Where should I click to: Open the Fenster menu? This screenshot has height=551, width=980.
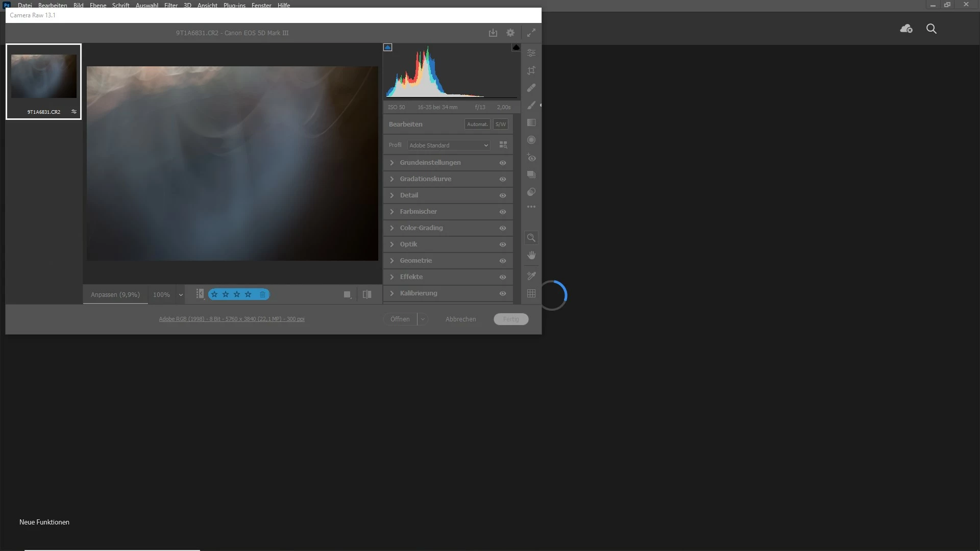click(x=261, y=6)
